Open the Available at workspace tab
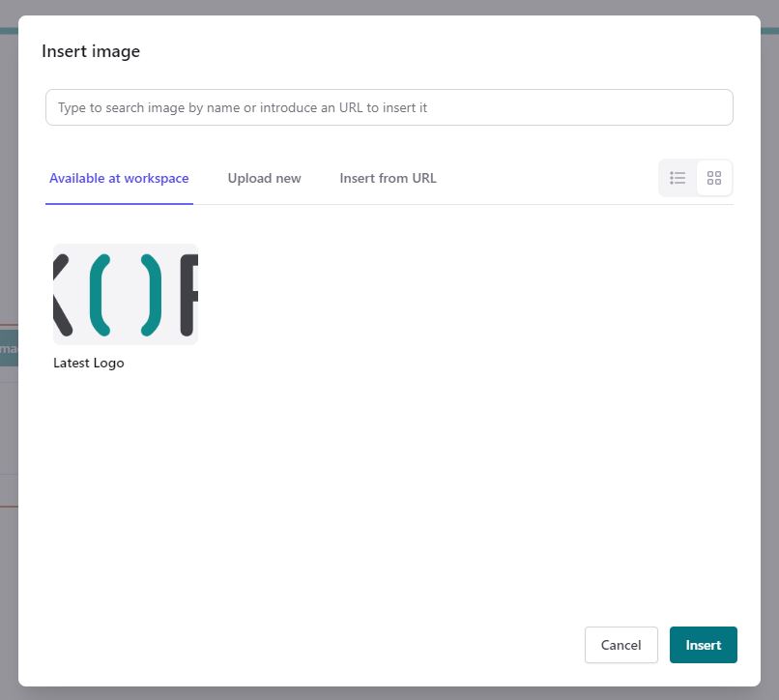The width and height of the screenshot is (779, 700). point(119,178)
